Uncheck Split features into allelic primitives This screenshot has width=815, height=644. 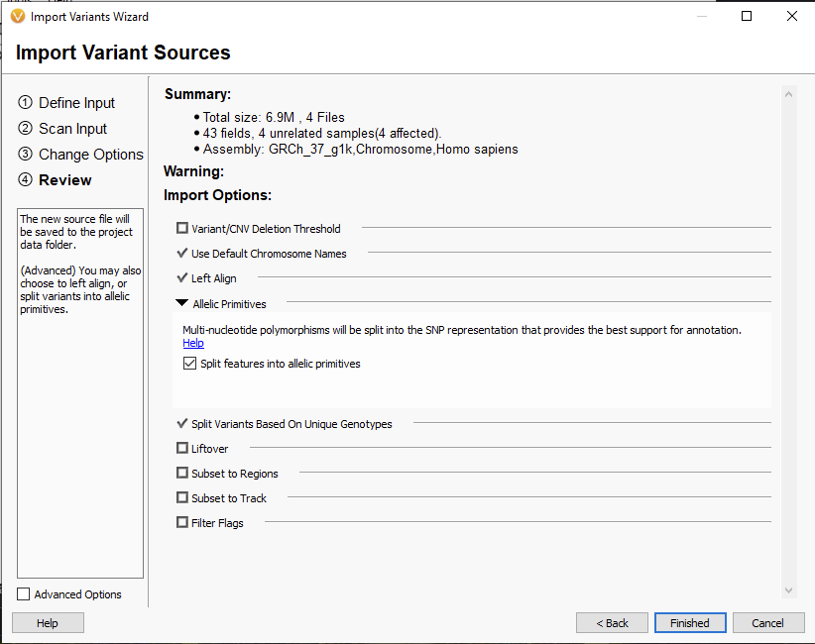[x=189, y=363]
